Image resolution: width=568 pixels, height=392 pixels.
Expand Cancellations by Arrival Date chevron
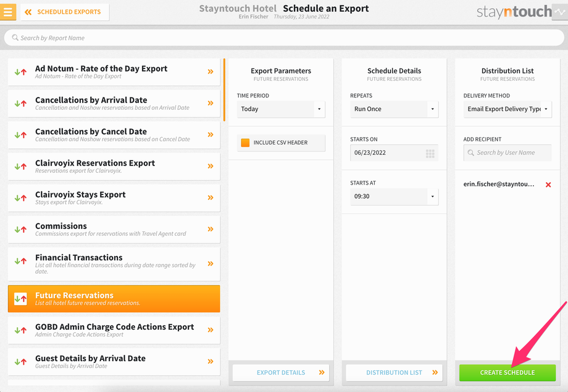[211, 103]
